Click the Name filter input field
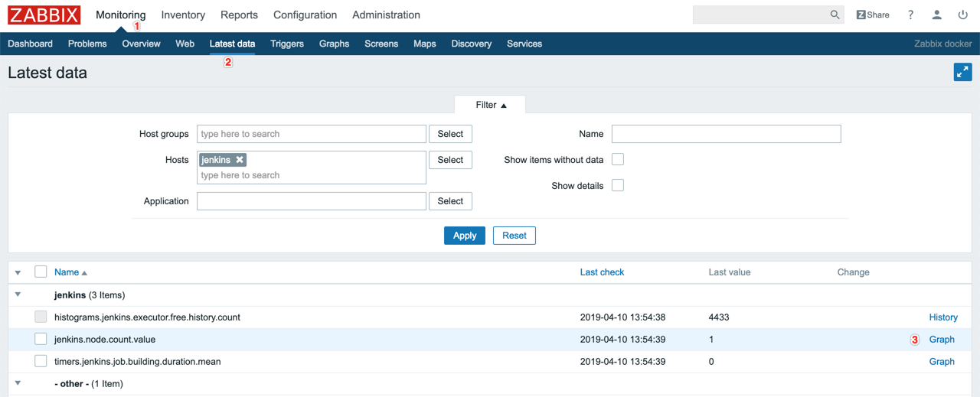Viewport: 980px width, 397px height. (726, 134)
